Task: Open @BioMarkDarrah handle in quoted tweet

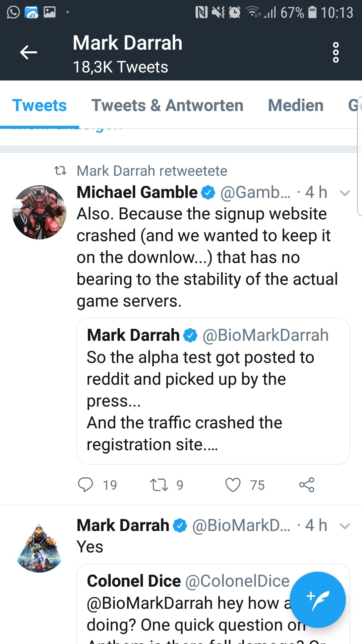Action: (265, 335)
